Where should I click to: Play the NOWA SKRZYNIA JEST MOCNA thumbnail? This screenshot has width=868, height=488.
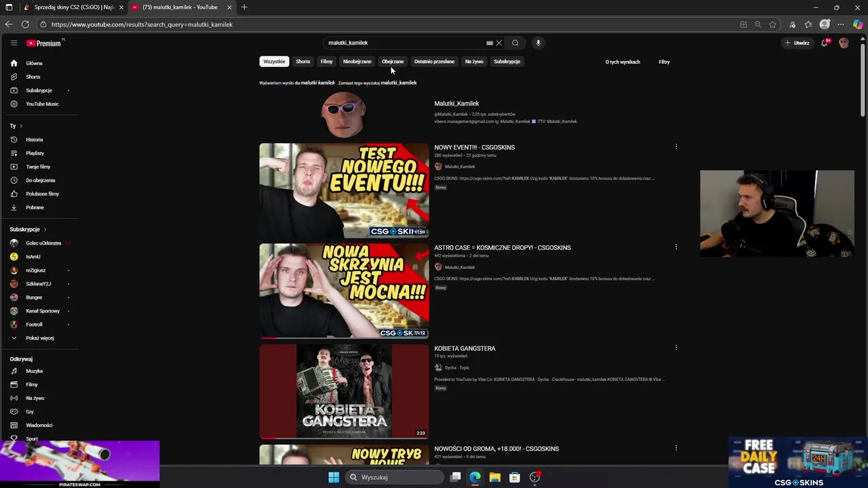click(344, 291)
